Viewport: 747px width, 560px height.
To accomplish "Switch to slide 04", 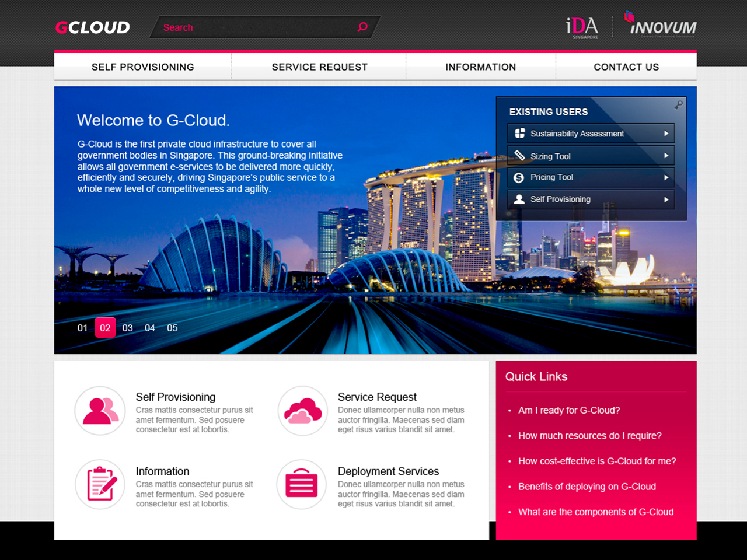I will [x=150, y=328].
